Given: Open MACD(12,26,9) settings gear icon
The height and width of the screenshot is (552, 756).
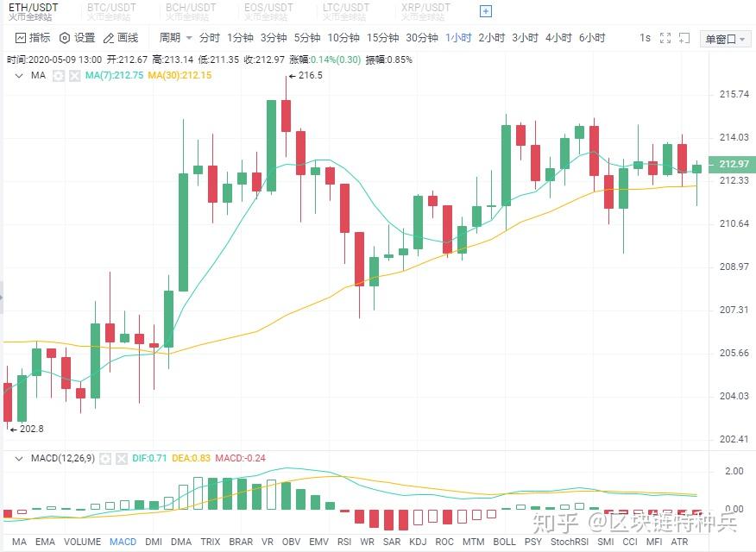Looking at the screenshot, I should (105, 458).
